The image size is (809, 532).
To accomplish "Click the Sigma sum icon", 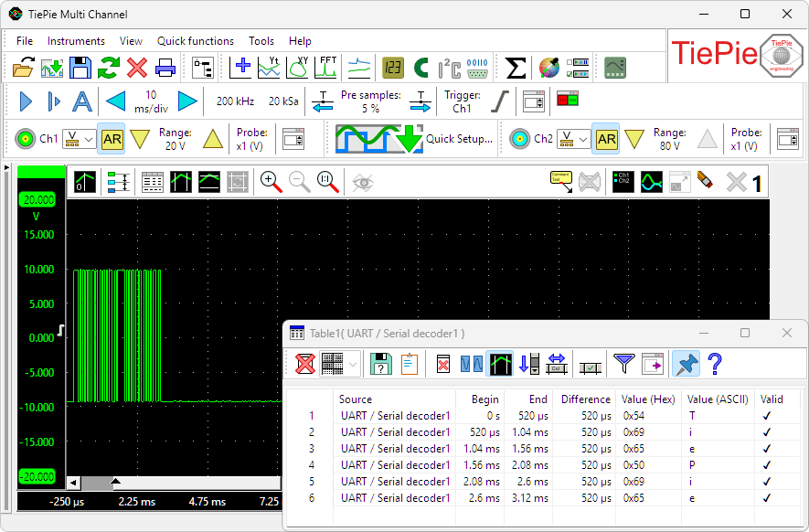I will (516, 68).
